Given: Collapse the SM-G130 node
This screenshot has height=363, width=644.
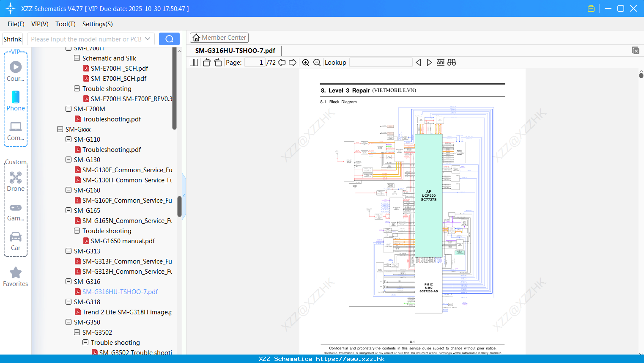Looking at the screenshot, I should pyautogui.click(x=69, y=159).
